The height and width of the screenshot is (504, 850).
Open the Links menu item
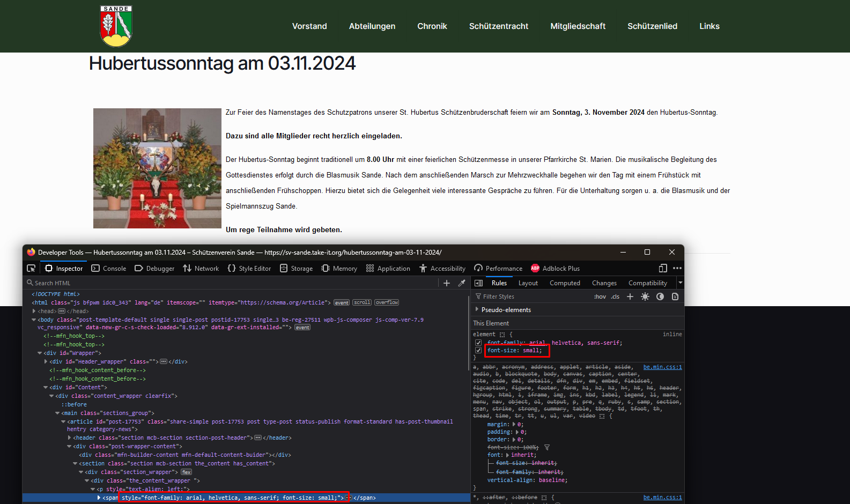coord(709,26)
